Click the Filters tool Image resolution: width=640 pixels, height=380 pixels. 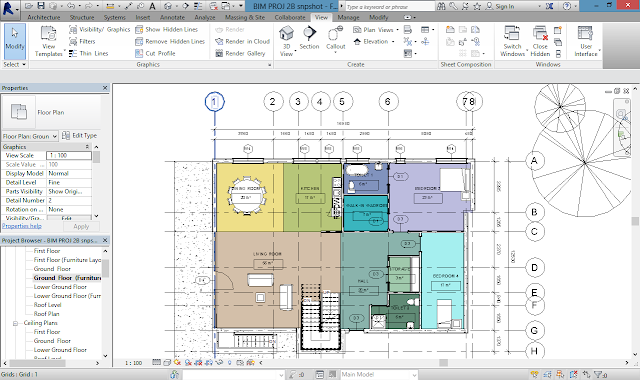point(82,41)
